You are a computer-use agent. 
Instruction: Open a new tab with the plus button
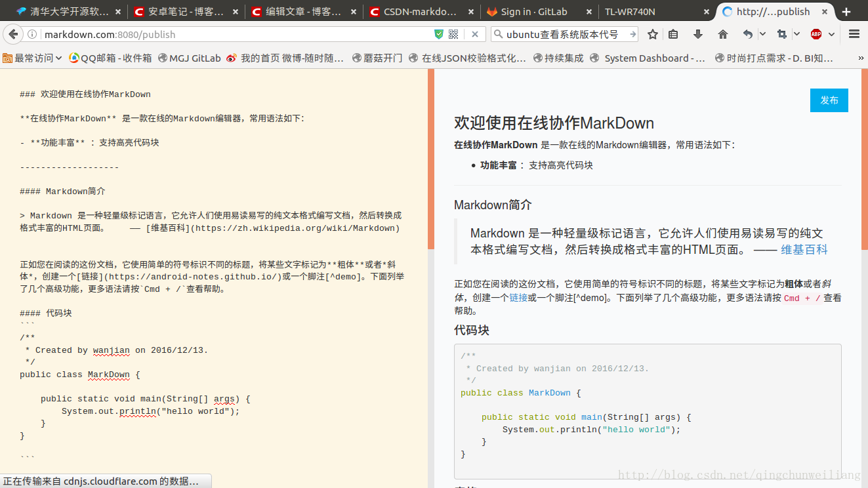[846, 12]
